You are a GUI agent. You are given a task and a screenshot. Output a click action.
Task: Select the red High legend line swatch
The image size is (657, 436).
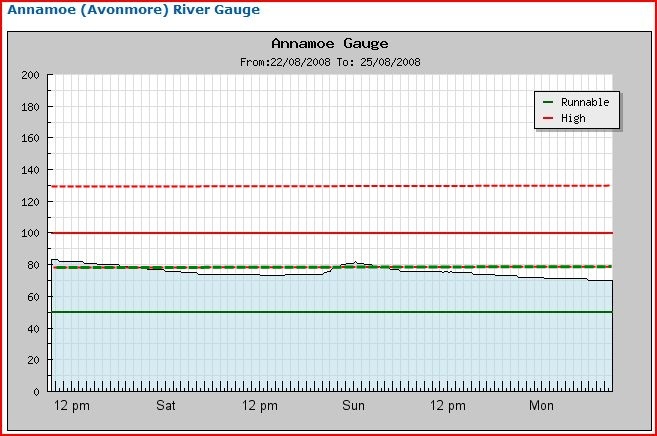(547, 118)
